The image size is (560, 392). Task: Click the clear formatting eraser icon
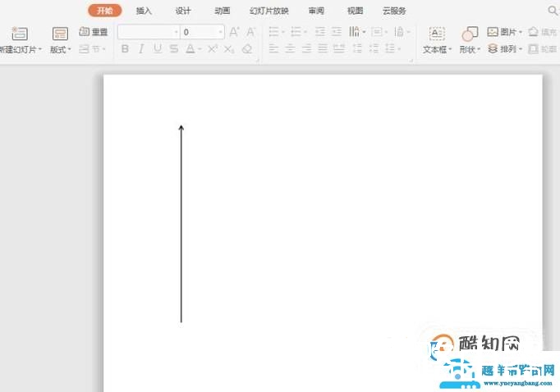coord(247,49)
